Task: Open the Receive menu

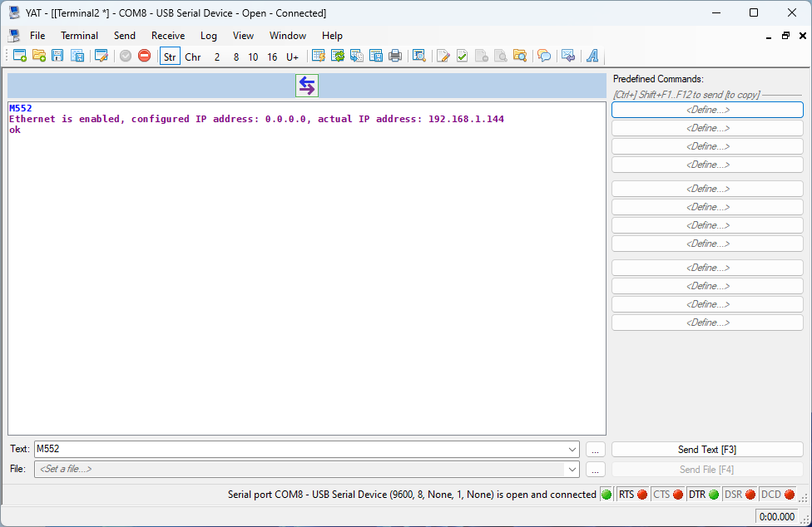Action: tap(168, 36)
